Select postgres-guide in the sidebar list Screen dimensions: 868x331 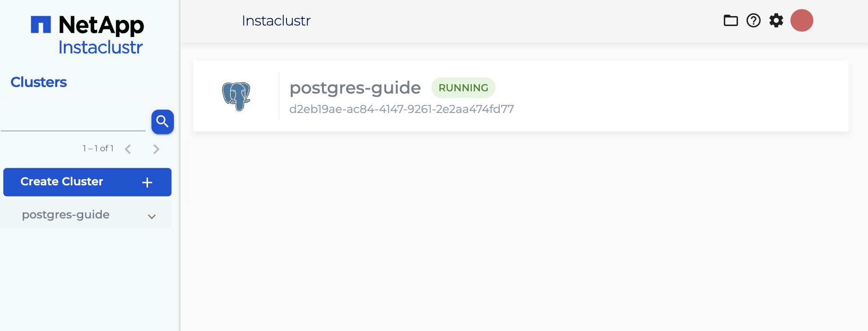66,215
